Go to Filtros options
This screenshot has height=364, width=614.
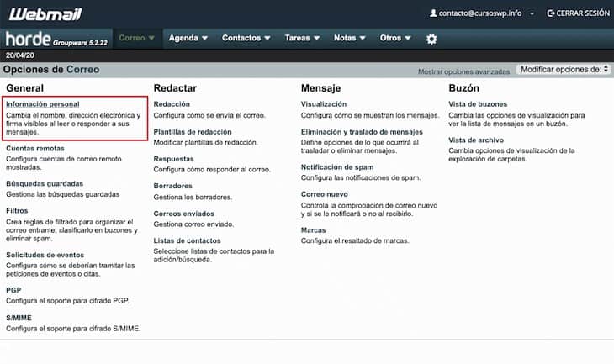click(17, 210)
